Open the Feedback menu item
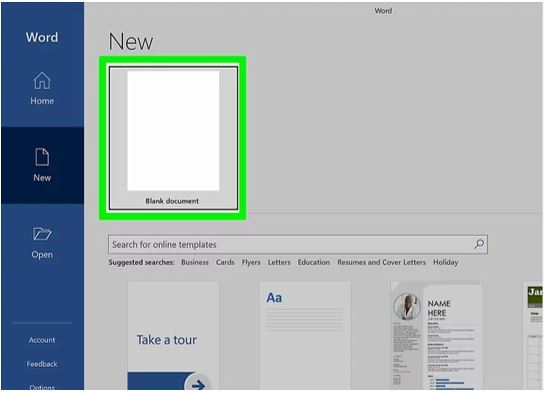 42,364
